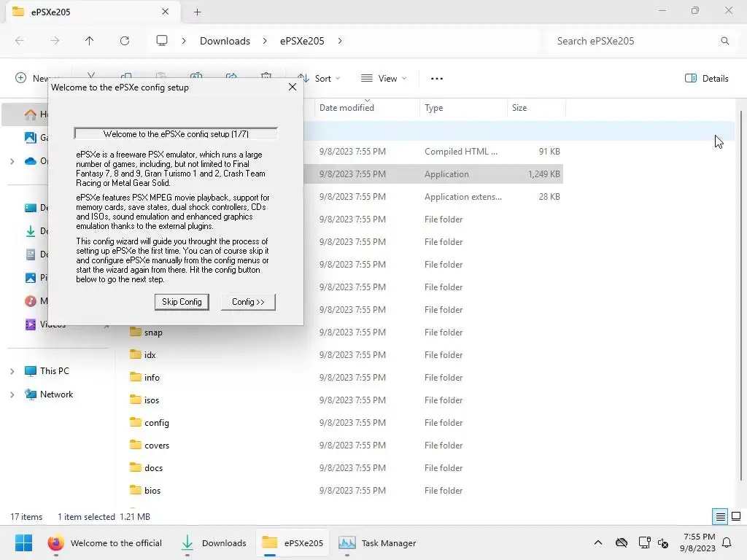Close the ePSXe205 Explorer tab
This screenshot has width=747, height=560.
[166, 12]
